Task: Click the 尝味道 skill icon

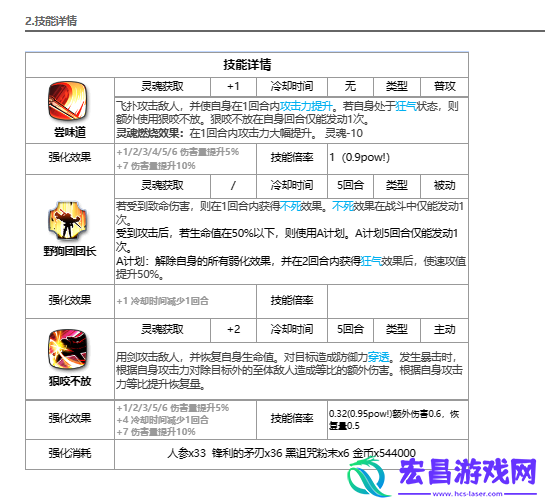Action: [x=67, y=101]
